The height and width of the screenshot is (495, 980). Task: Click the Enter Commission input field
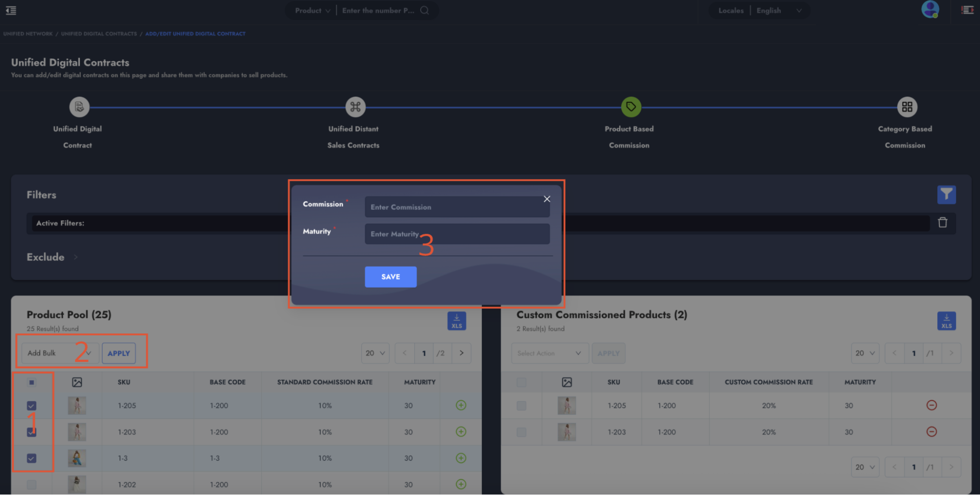[457, 207]
